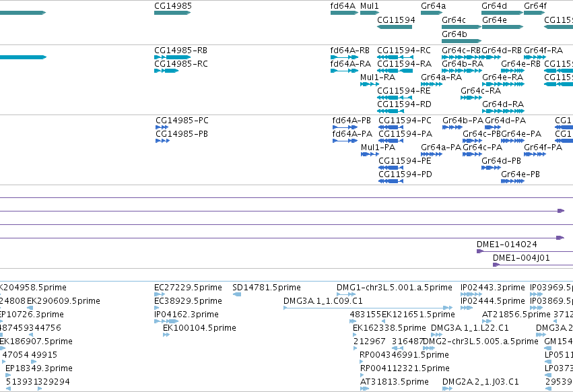Click protein Gr64b-PA

pyautogui.click(x=452, y=127)
